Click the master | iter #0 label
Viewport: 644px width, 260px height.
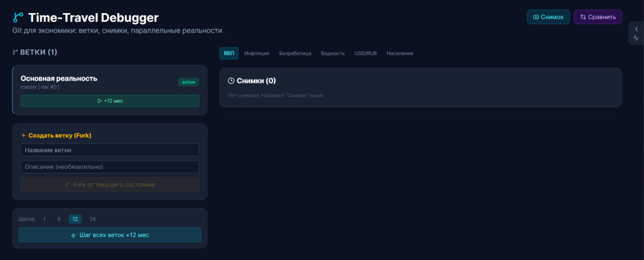40,87
